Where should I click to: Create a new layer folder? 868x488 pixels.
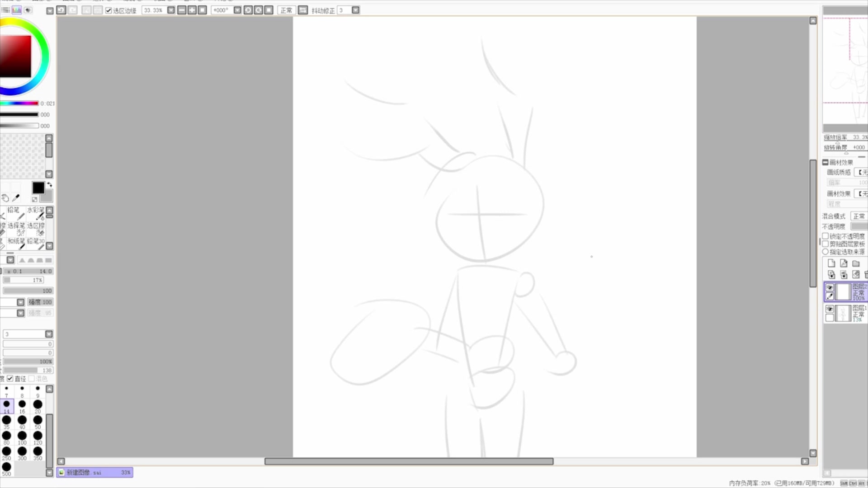pos(856,263)
